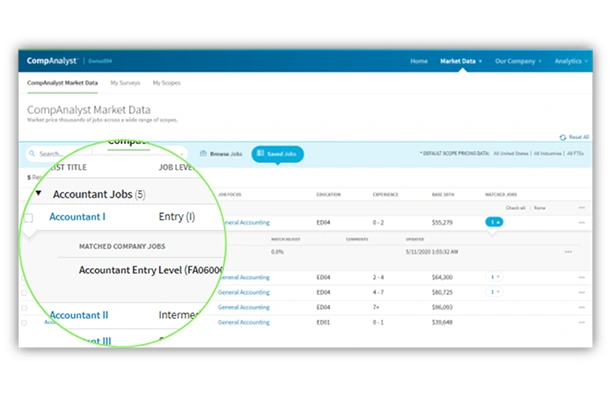Click the CompAnalyst logo
612x397 pixels.
[52, 61]
